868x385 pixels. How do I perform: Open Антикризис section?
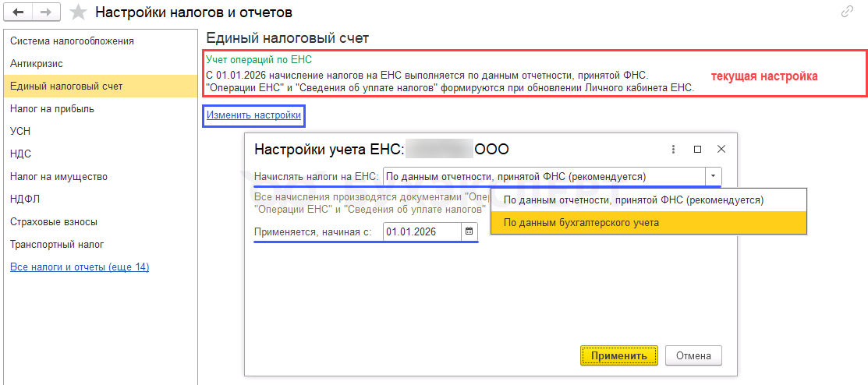[101, 64]
